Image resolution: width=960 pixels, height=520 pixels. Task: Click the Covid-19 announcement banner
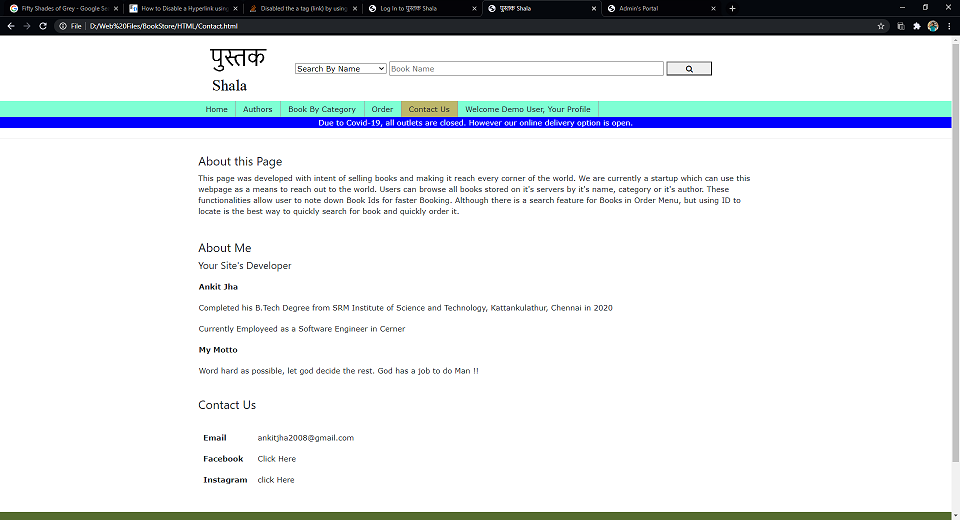point(476,122)
